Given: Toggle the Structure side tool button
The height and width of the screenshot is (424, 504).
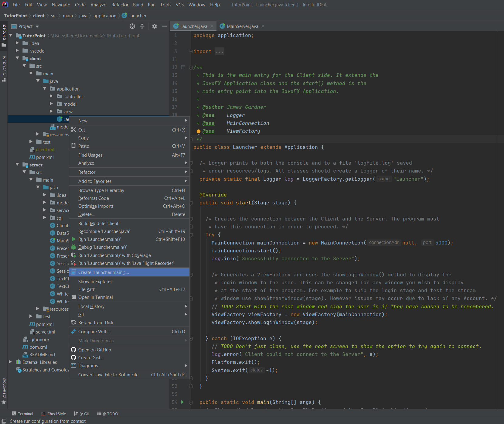Looking at the screenshot, I should coord(4,69).
